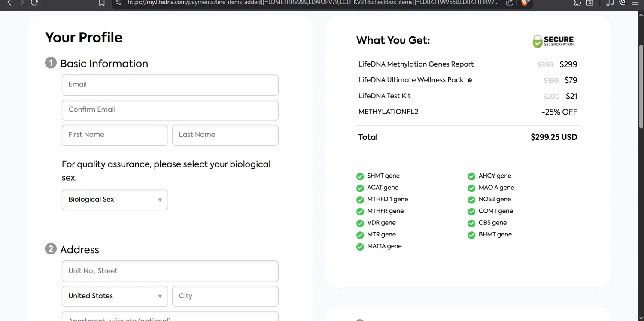Open the Biological Sex dropdown

115,200
